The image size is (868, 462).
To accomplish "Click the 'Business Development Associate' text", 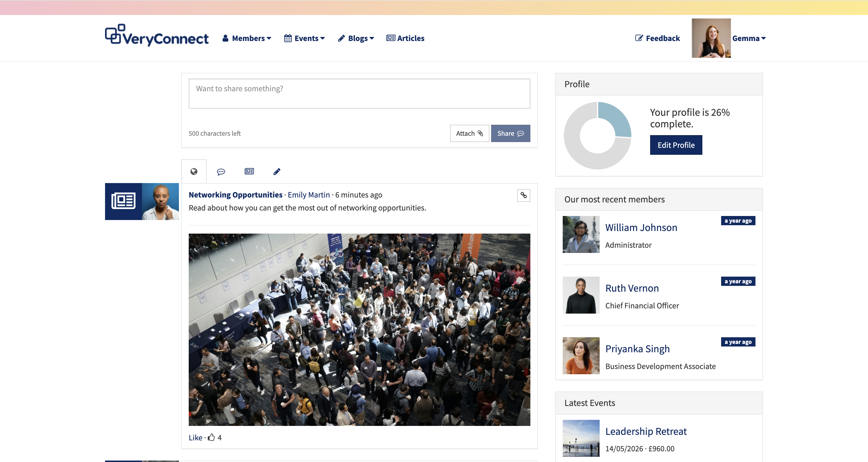I will (x=660, y=366).
